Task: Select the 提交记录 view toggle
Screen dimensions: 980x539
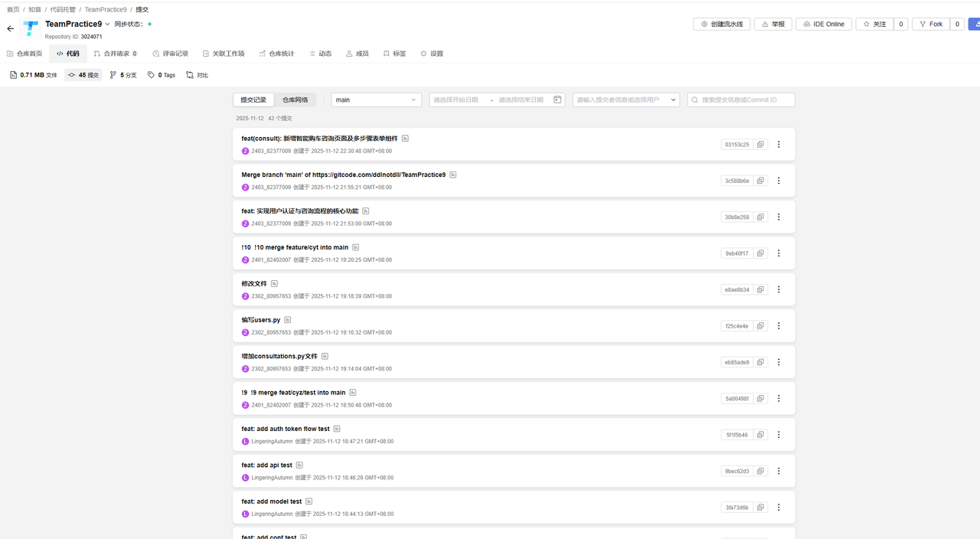Action: 253,100
